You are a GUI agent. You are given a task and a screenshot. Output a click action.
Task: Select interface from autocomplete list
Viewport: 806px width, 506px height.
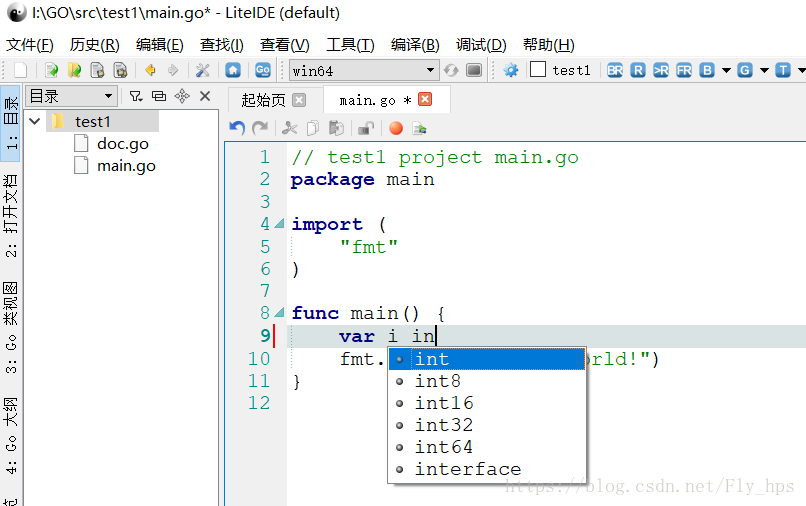coord(487,469)
